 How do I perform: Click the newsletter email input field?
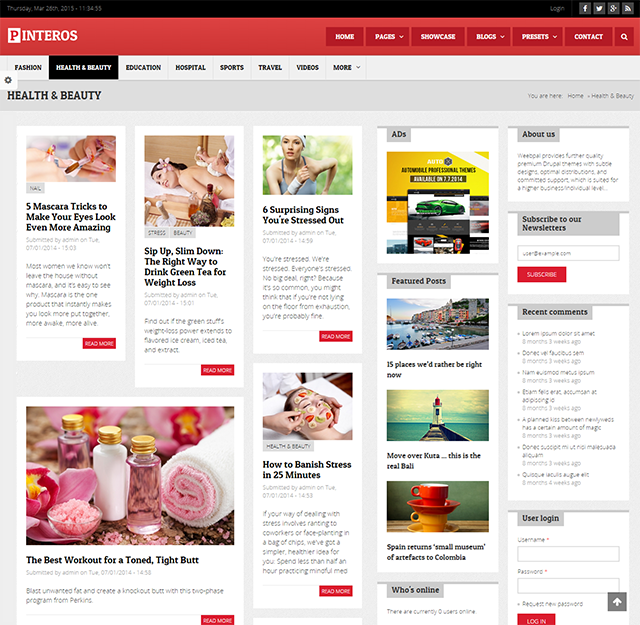coord(568,253)
